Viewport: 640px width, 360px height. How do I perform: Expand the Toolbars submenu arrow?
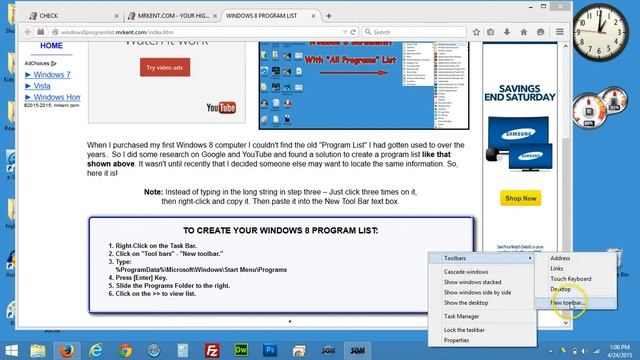530,258
